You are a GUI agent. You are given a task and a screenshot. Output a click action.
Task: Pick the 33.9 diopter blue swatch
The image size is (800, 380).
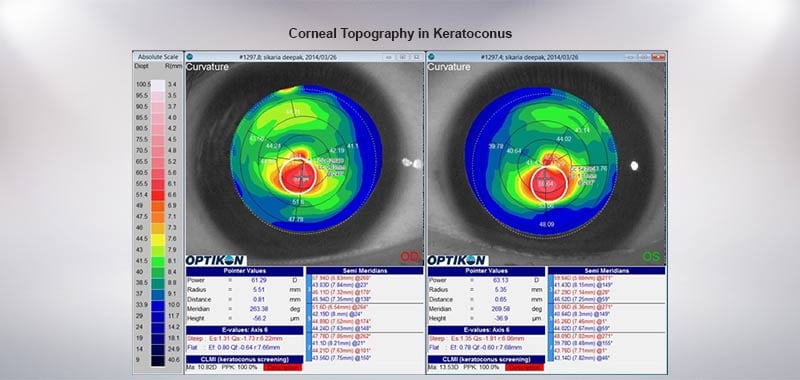158,305
